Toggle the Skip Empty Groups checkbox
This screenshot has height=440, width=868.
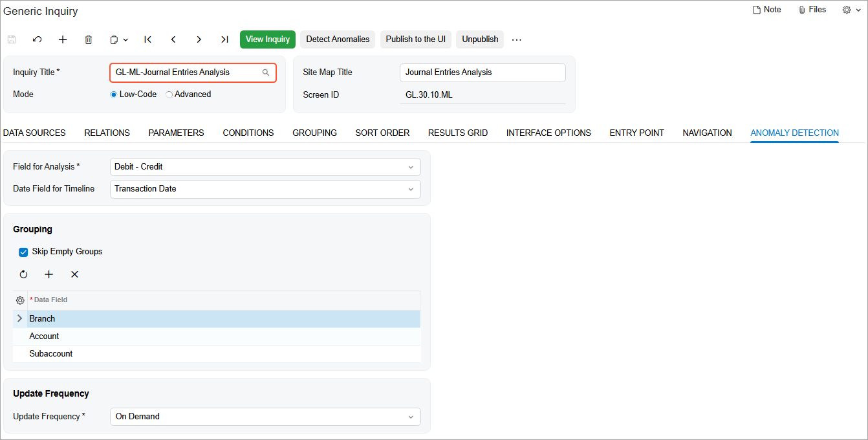(x=23, y=252)
